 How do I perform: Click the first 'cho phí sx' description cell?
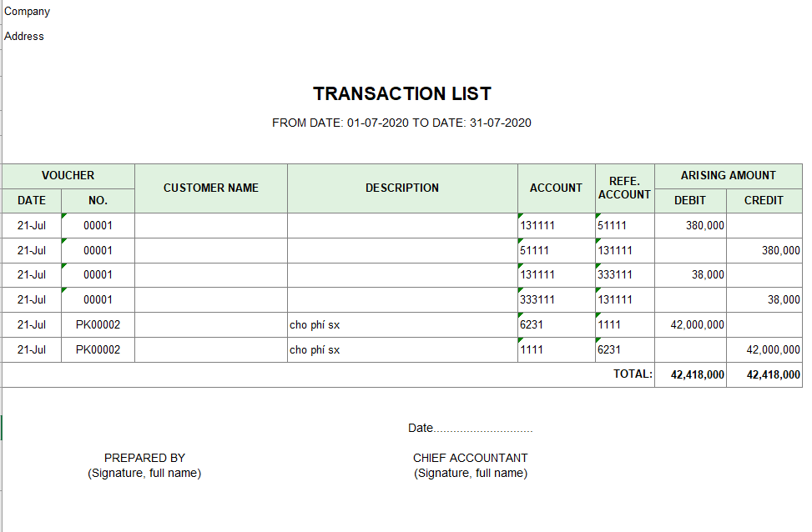(x=402, y=325)
